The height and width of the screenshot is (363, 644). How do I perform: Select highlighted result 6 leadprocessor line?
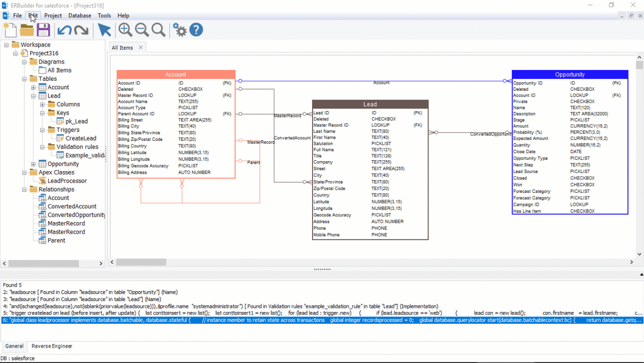[x=322, y=320]
